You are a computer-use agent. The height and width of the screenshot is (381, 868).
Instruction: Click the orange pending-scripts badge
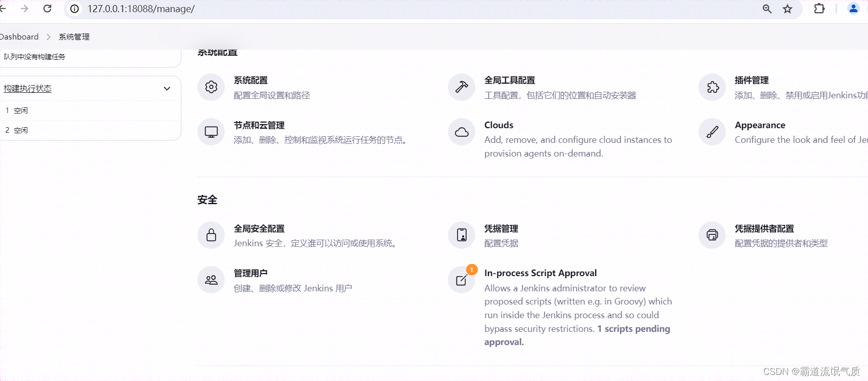tap(472, 270)
